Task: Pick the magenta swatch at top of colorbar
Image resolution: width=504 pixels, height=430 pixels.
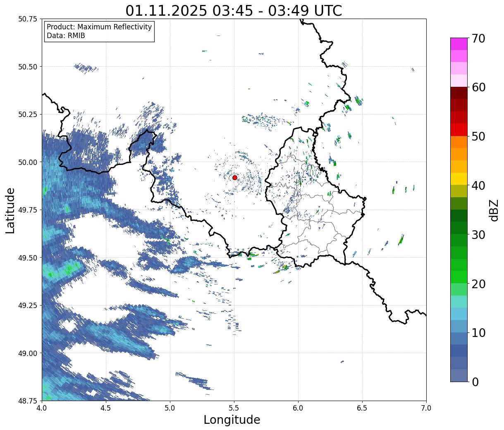Action: click(459, 44)
